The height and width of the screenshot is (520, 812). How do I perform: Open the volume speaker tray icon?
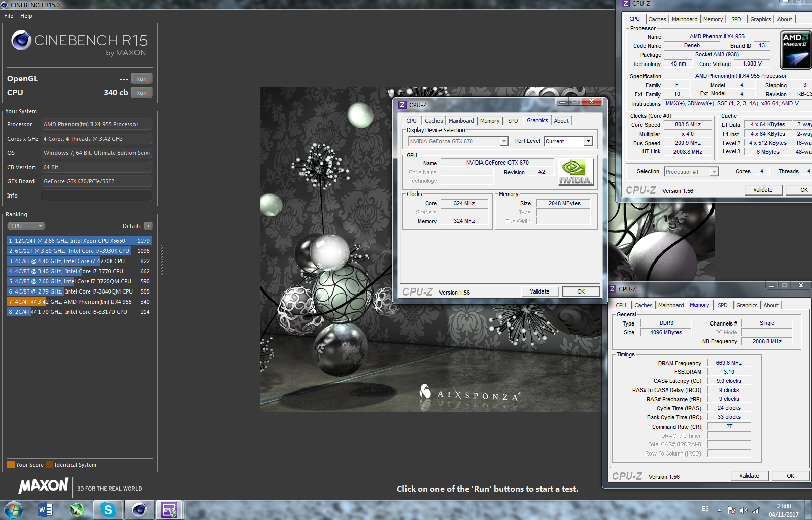coord(743,510)
